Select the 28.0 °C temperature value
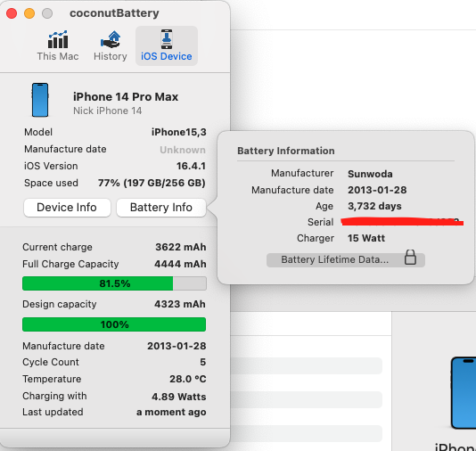Screen dimensions: 476x451 pyautogui.click(x=188, y=379)
